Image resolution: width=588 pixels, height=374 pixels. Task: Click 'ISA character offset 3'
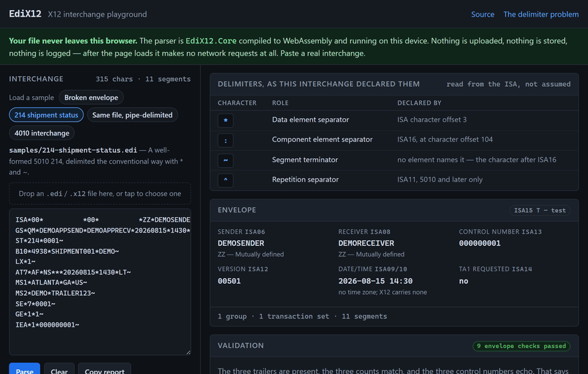tap(432, 120)
